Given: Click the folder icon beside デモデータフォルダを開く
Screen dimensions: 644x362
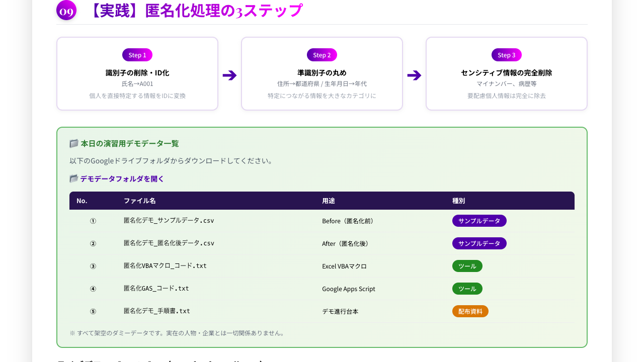Looking at the screenshot, I should coord(74,178).
